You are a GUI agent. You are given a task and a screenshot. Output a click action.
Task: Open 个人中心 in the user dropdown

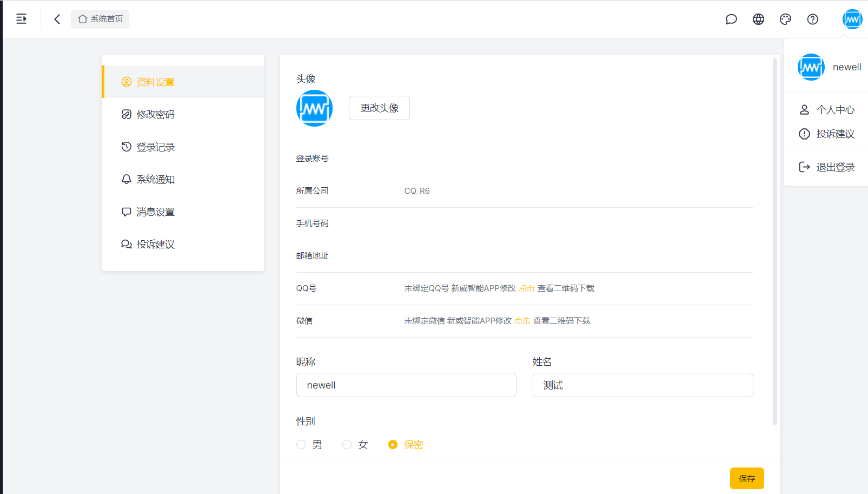[826, 110]
